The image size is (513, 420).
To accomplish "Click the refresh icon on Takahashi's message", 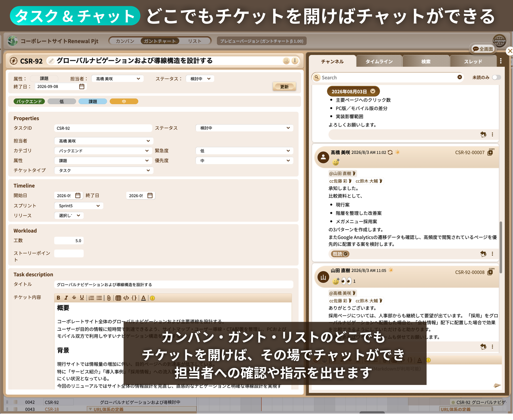I will [390, 152].
